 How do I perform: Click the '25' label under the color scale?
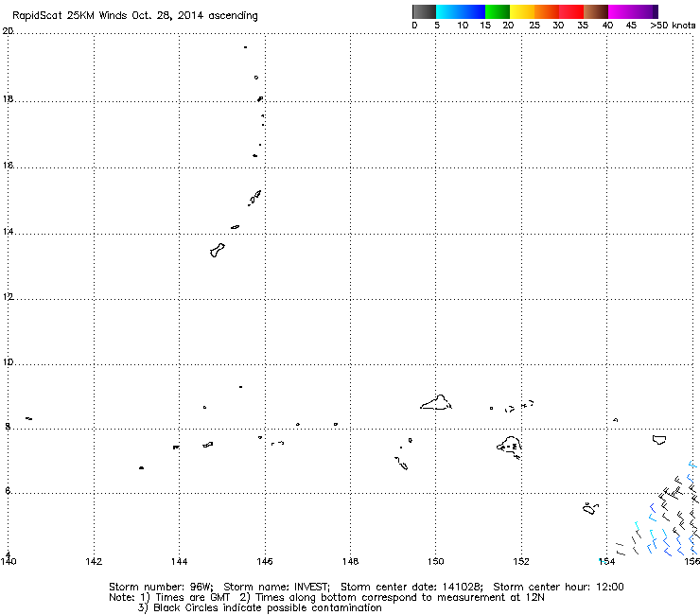(534, 26)
